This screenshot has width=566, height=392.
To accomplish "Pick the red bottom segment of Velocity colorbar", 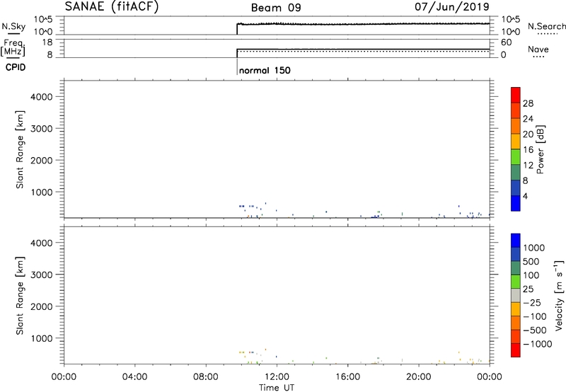I will click(516, 350).
